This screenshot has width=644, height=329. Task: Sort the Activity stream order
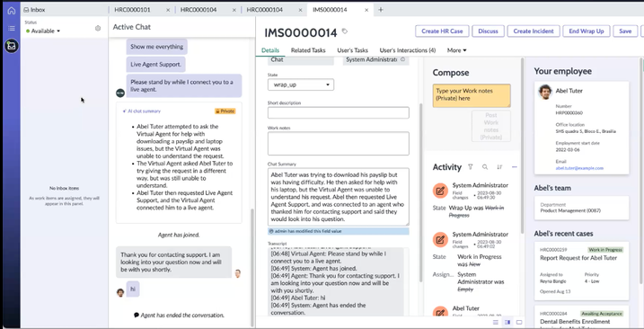click(x=499, y=167)
